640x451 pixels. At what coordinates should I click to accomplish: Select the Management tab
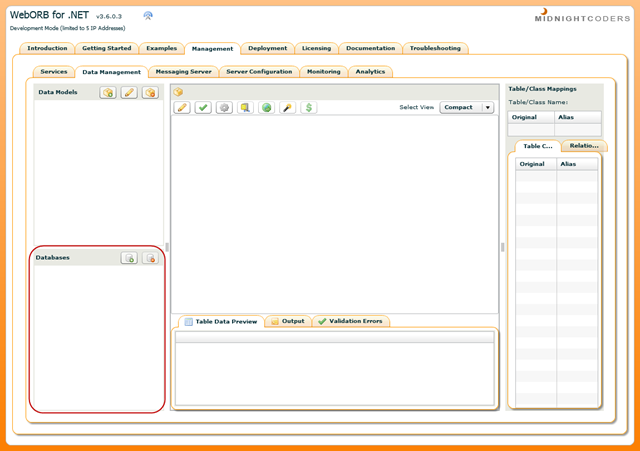(x=212, y=49)
